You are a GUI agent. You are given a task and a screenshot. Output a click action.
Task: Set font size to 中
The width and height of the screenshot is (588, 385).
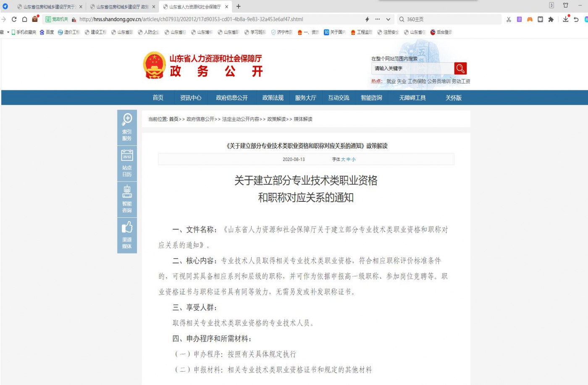(348, 159)
